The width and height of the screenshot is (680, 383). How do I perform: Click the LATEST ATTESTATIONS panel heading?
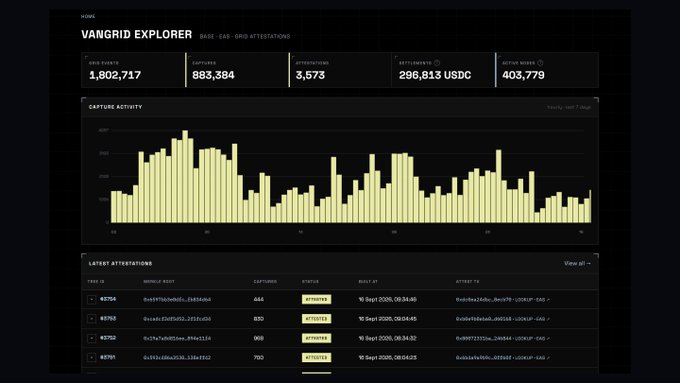(x=120, y=264)
